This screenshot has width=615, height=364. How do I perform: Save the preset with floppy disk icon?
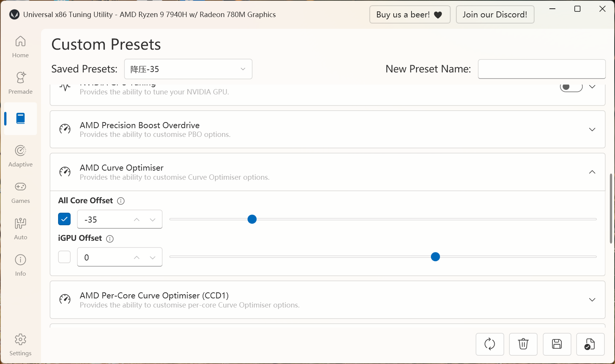pyautogui.click(x=557, y=344)
